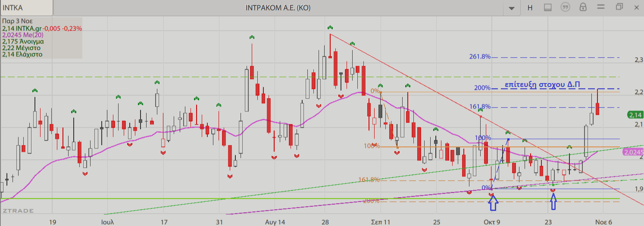
Task: Click the restore window icon
Action: click(619, 7)
